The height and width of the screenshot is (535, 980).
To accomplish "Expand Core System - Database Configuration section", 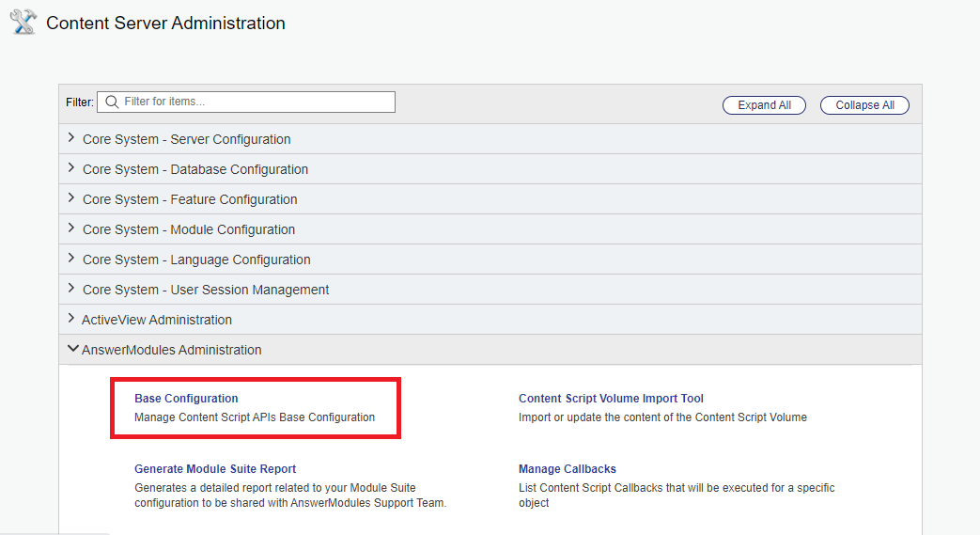I will pos(194,169).
